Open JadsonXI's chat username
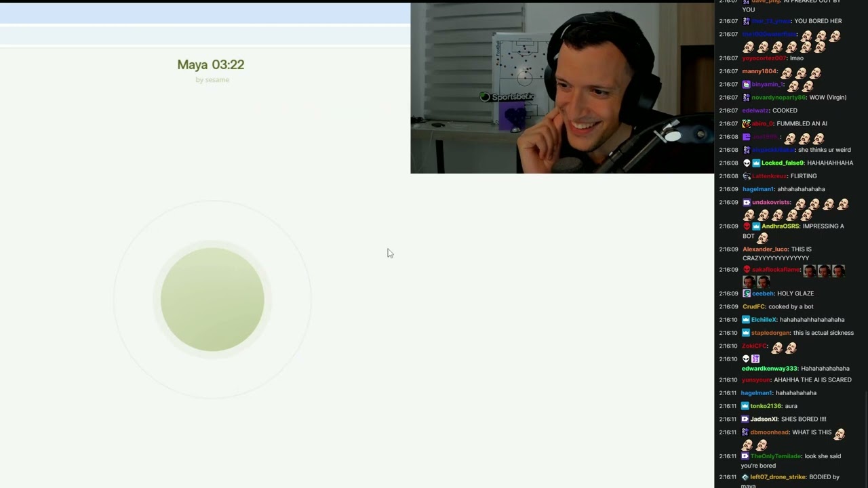 pyautogui.click(x=764, y=420)
